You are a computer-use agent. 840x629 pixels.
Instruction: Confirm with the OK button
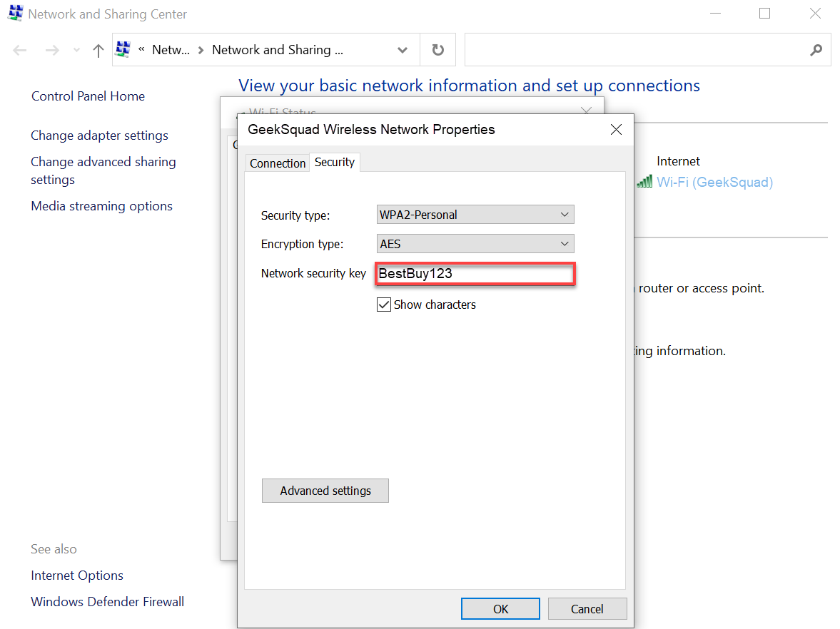(x=500, y=608)
